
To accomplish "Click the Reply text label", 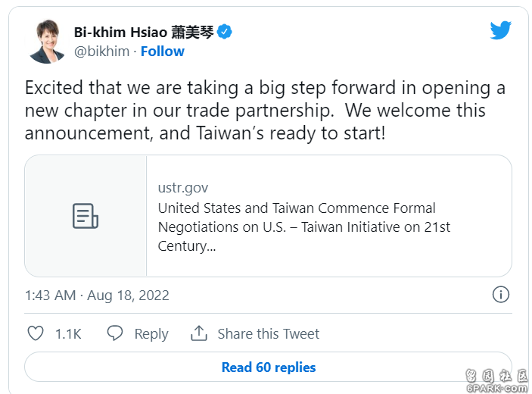I will (151, 334).
